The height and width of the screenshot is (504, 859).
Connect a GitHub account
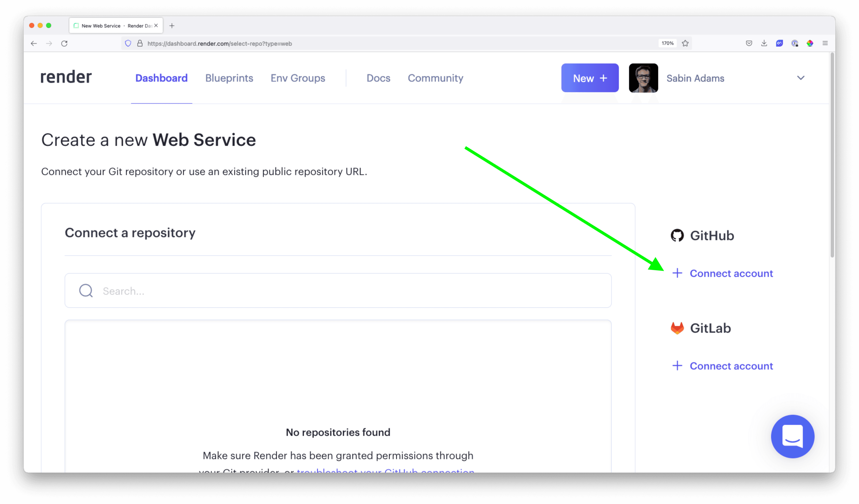click(731, 273)
